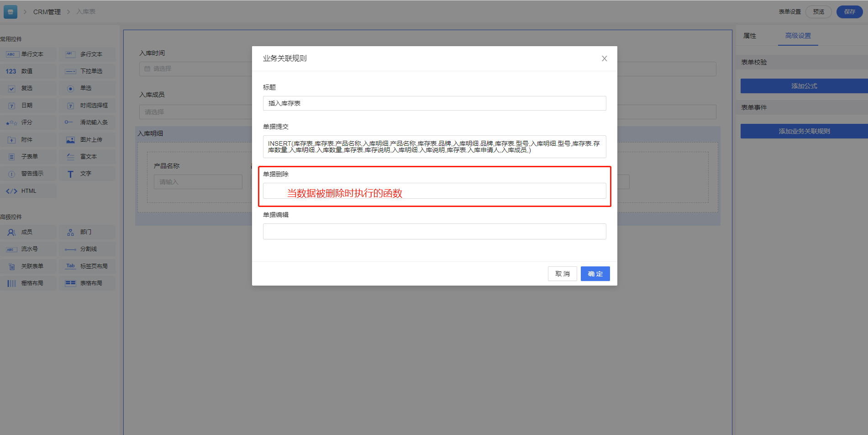868x435 pixels.
Task: Click the 保存 button in header
Action: (849, 12)
